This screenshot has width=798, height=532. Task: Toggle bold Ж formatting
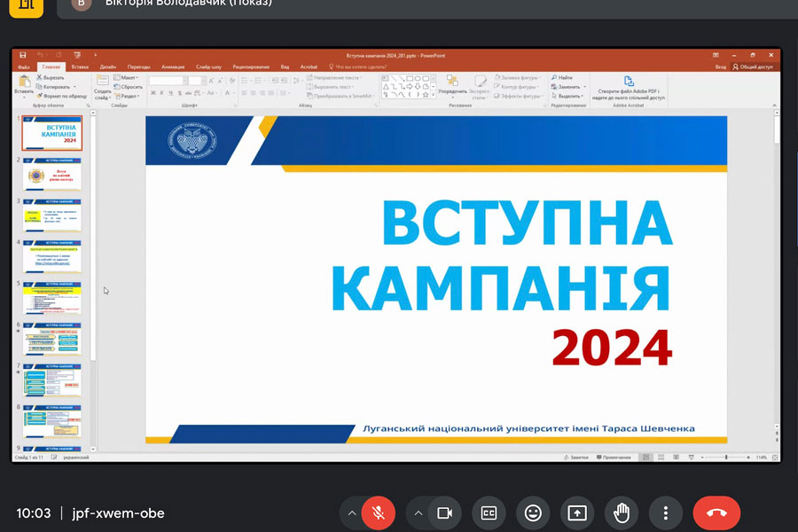click(153, 93)
